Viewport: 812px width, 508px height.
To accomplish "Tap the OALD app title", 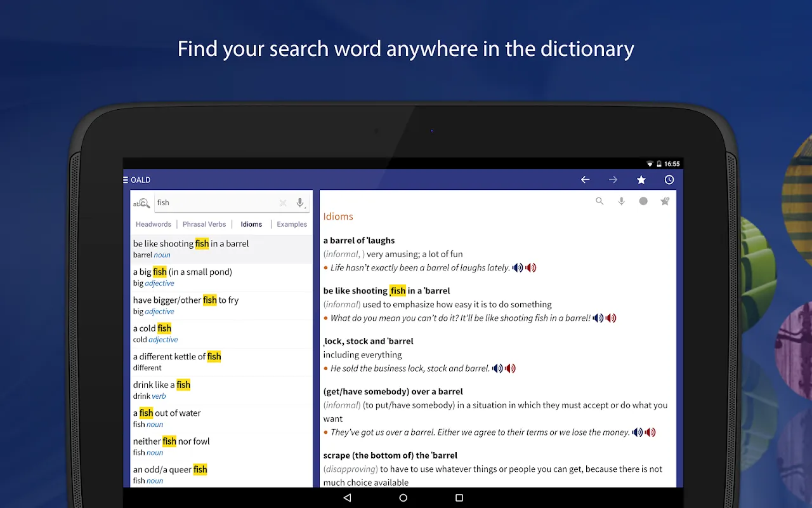I will (x=141, y=180).
